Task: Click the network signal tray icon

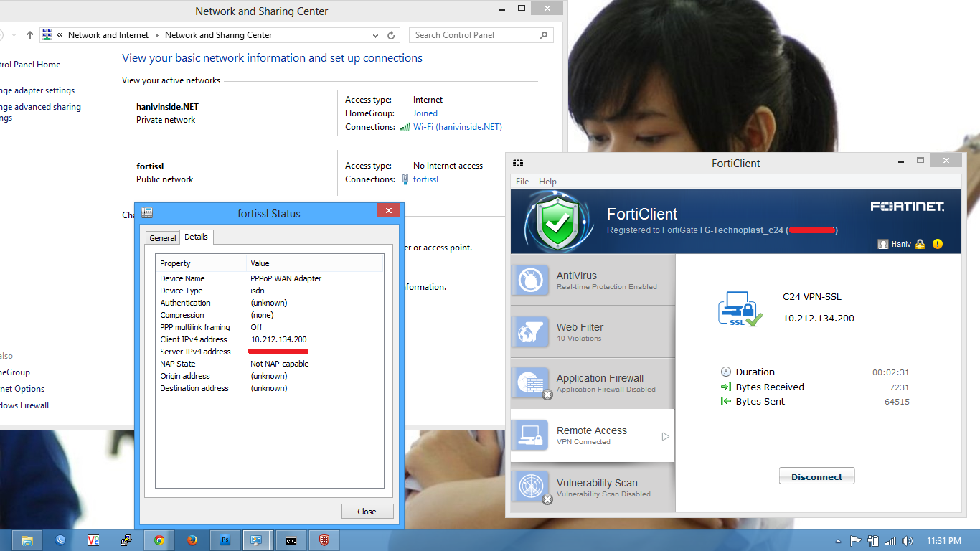Action: (x=890, y=540)
